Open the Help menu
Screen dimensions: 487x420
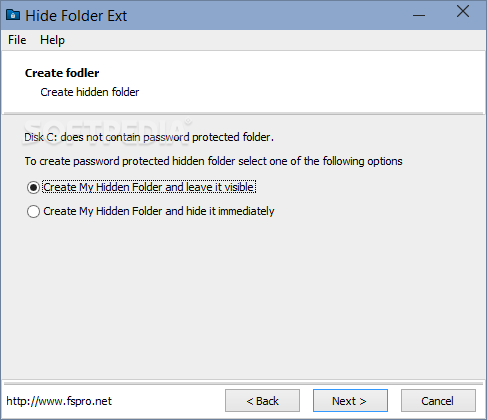click(52, 40)
